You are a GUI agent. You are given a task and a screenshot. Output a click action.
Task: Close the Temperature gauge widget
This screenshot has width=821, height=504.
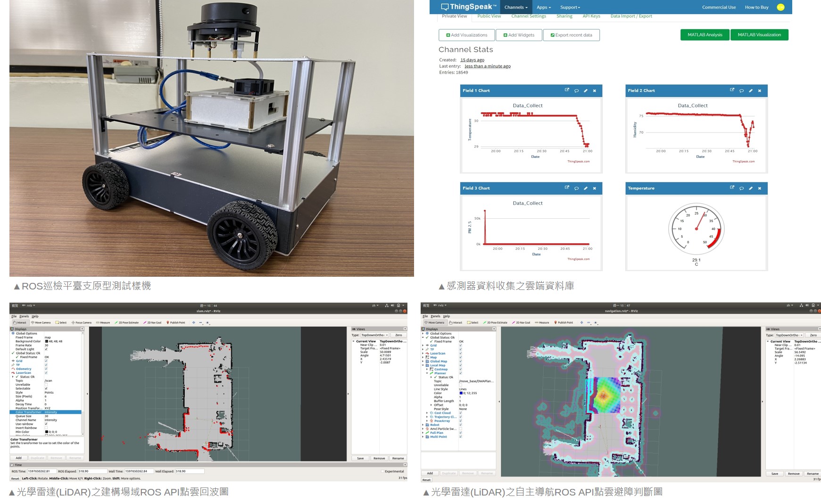tap(759, 188)
